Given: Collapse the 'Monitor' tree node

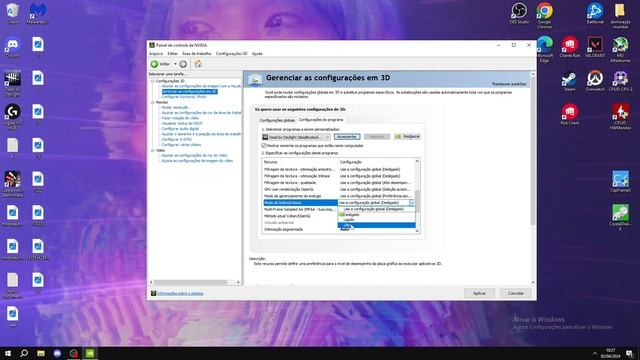Looking at the screenshot, I should pyautogui.click(x=153, y=102).
